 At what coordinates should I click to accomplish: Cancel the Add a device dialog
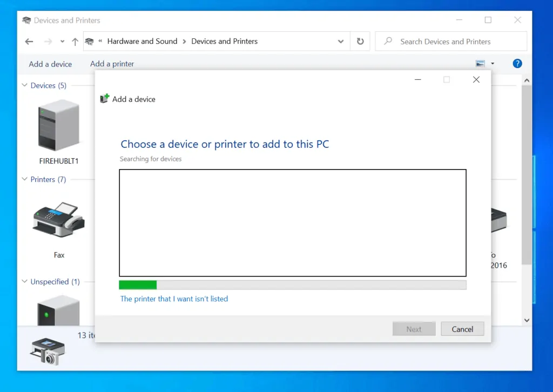(x=462, y=329)
